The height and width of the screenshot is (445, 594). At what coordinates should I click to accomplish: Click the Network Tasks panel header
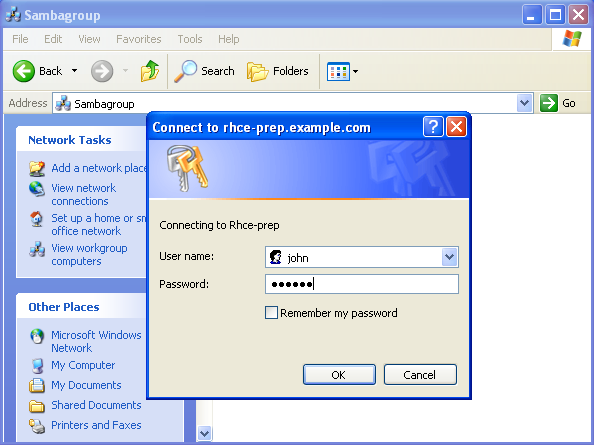pos(81,140)
